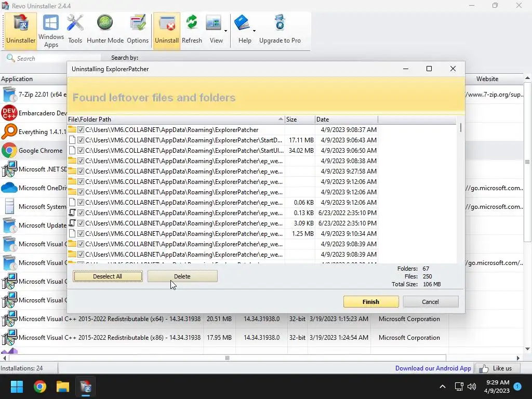Activate Hunter Mode

pyautogui.click(x=105, y=31)
